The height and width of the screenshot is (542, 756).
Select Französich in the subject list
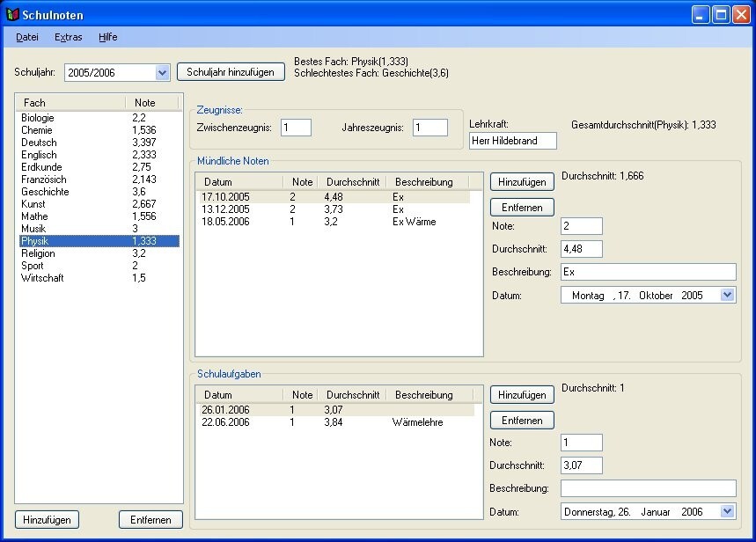click(99, 179)
